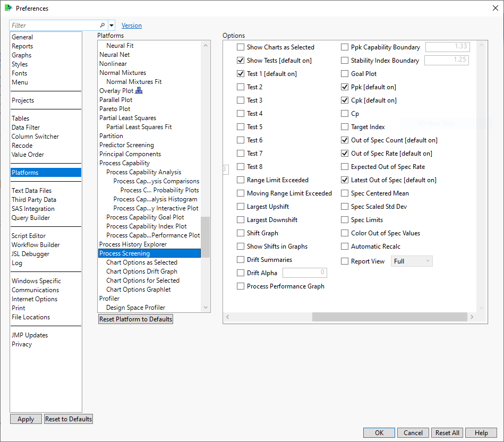Click the Overlay Plot platform icon
Image resolution: width=504 pixels, height=442 pixels.
tap(139, 91)
